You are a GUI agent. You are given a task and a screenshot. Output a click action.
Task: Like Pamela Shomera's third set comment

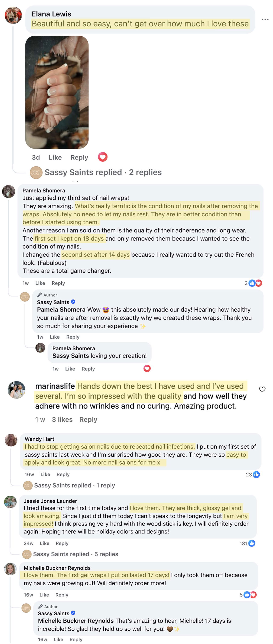coord(40,283)
